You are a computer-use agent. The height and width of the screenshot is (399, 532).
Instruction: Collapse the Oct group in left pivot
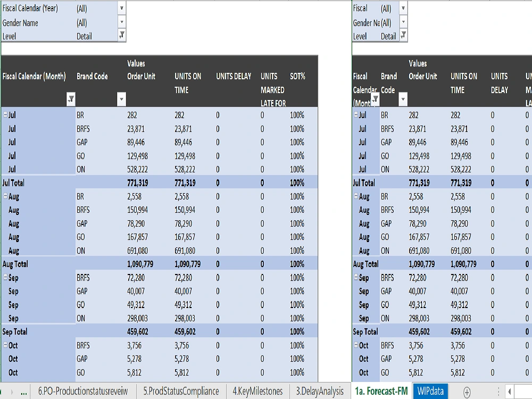tap(5, 345)
